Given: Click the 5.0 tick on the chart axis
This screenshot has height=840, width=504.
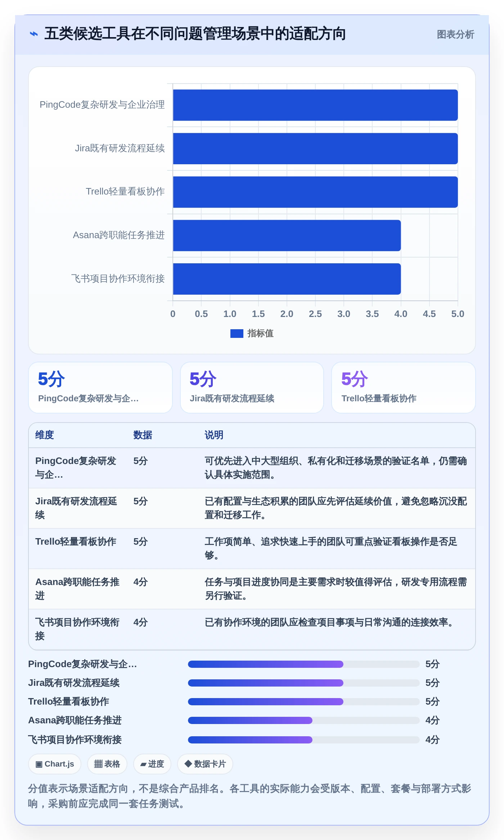Looking at the screenshot, I should point(458,314).
